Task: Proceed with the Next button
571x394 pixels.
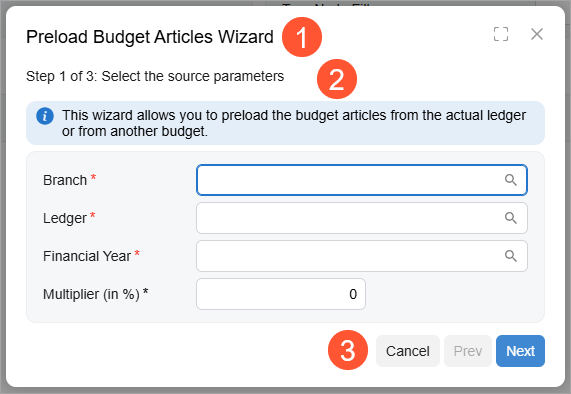Action: (520, 351)
